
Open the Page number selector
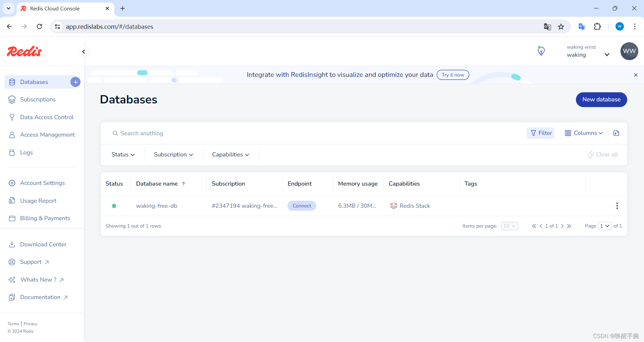coord(605,226)
